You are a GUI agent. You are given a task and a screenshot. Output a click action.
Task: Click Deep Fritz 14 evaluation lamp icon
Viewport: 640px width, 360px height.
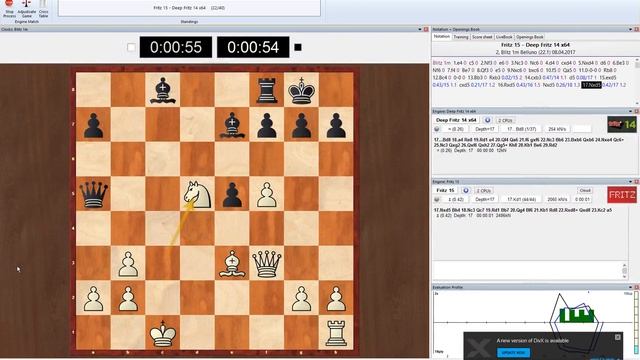pyautogui.click(x=437, y=129)
